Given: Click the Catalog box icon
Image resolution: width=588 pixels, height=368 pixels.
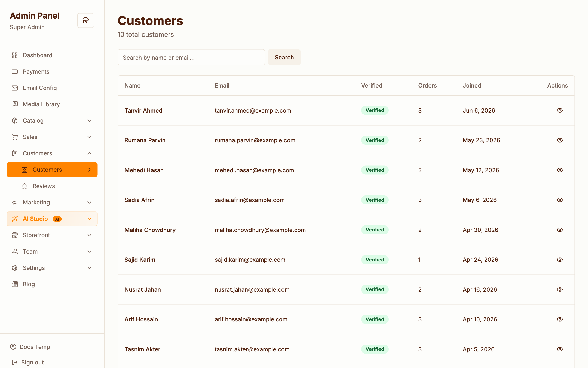Looking at the screenshot, I should pos(15,121).
